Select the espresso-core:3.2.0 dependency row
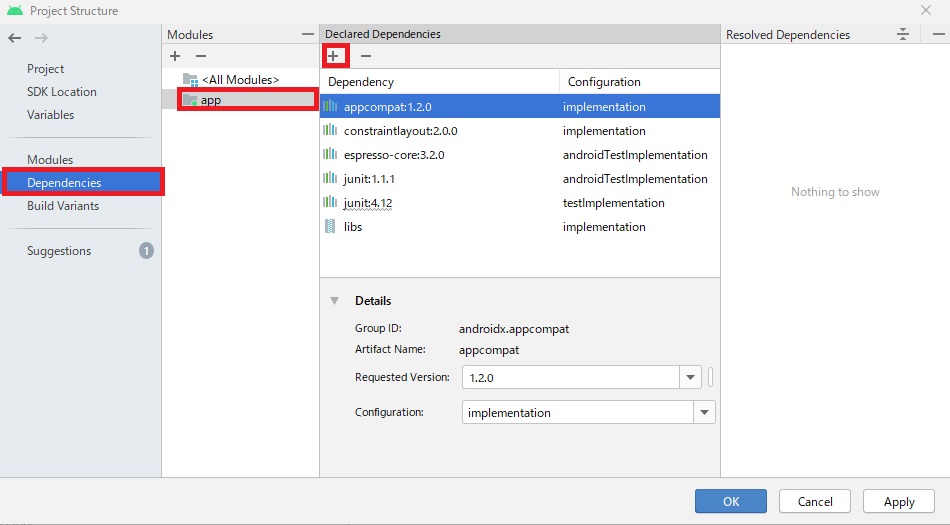This screenshot has height=525, width=950. (394, 155)
